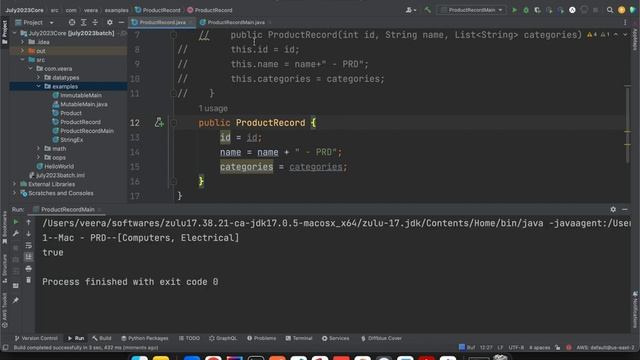Click the '1 usage' inlay hint
This screenshot has width=640, height=360.
point(213,109)
